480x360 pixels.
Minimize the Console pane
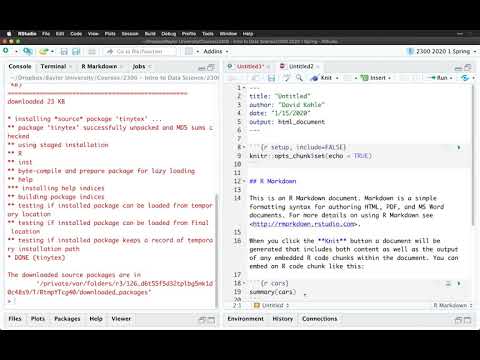pyautogui.click(x=202, y=68)
